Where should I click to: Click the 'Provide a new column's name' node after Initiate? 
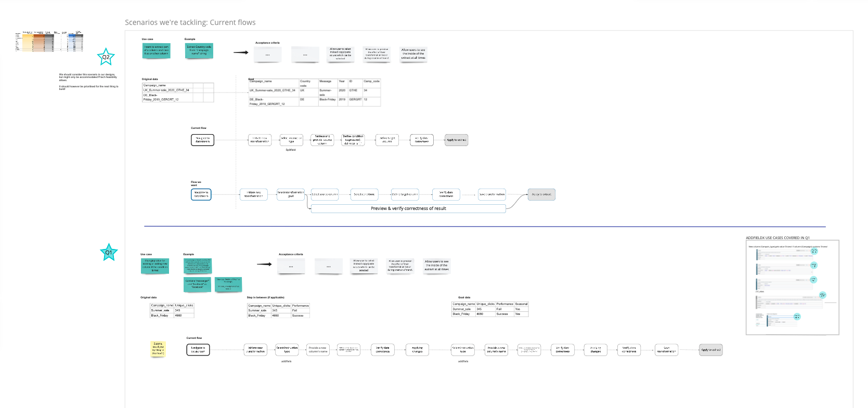(318, 350)
